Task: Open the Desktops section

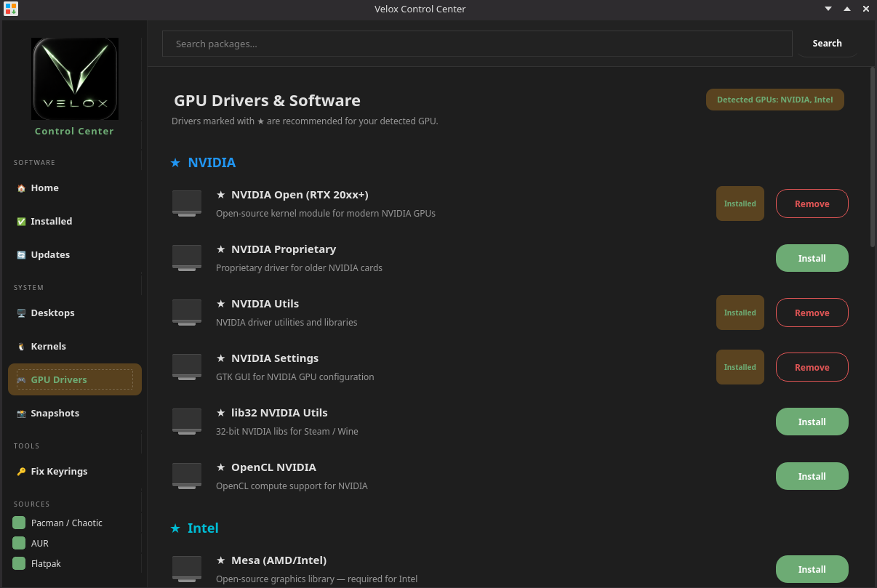Action: pos(75,313)
